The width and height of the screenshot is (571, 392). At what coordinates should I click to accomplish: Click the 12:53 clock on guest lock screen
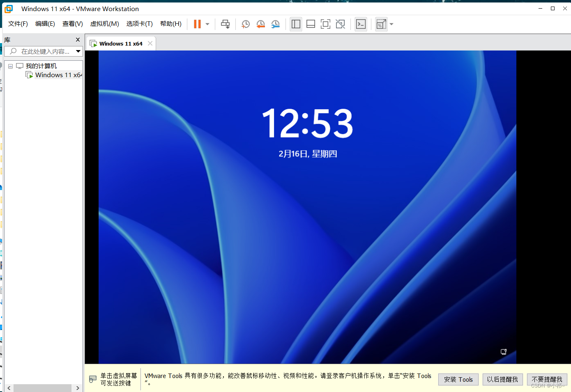308,123
